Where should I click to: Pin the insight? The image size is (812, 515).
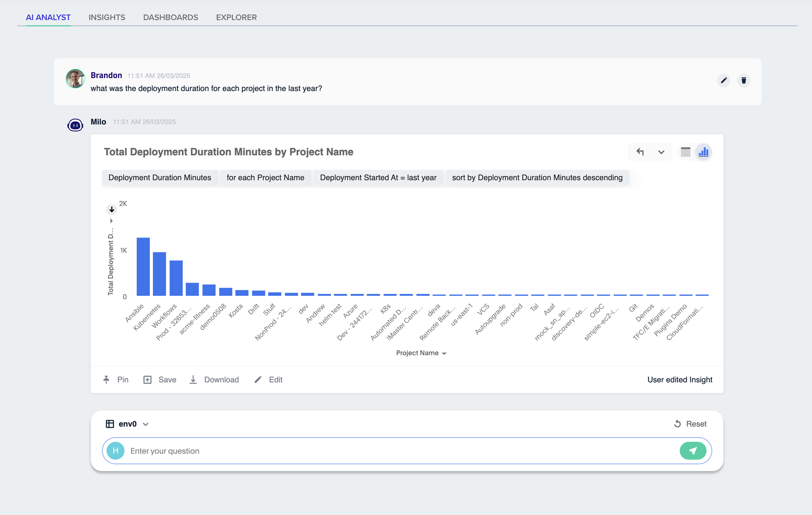(x=116, y=380)
